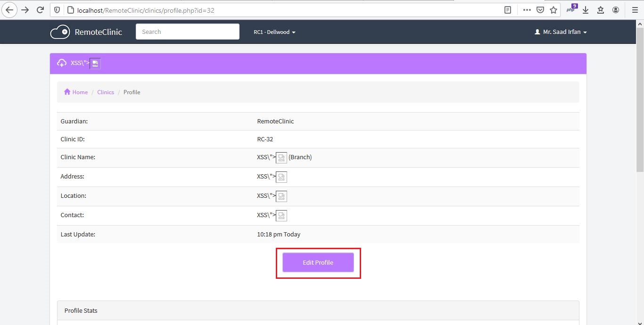Open the downloads arrow icon
The height and width of the screenshot is (325, 644).
pos(586,10)
